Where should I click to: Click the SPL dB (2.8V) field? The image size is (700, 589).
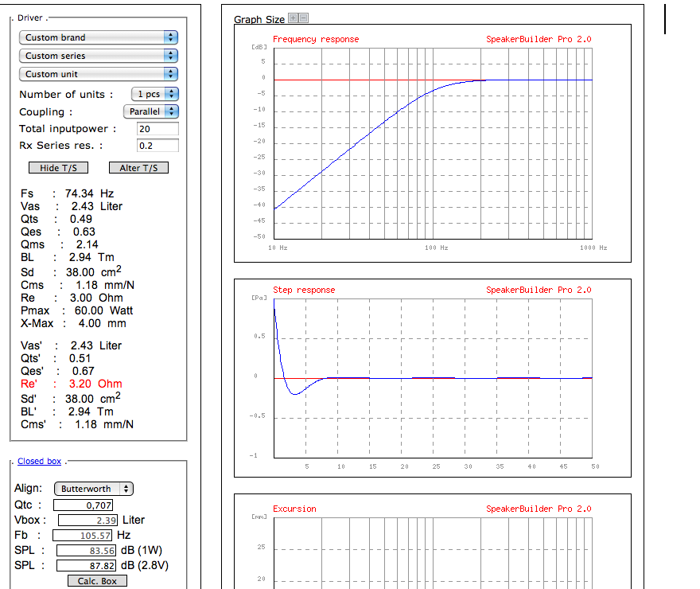[x=86, y=566]
